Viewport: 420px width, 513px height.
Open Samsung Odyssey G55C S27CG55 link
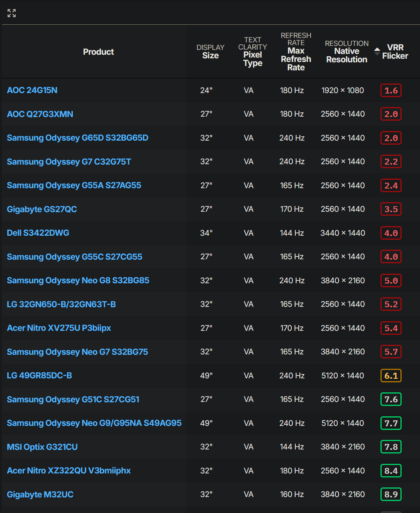[x=74, y=256]
